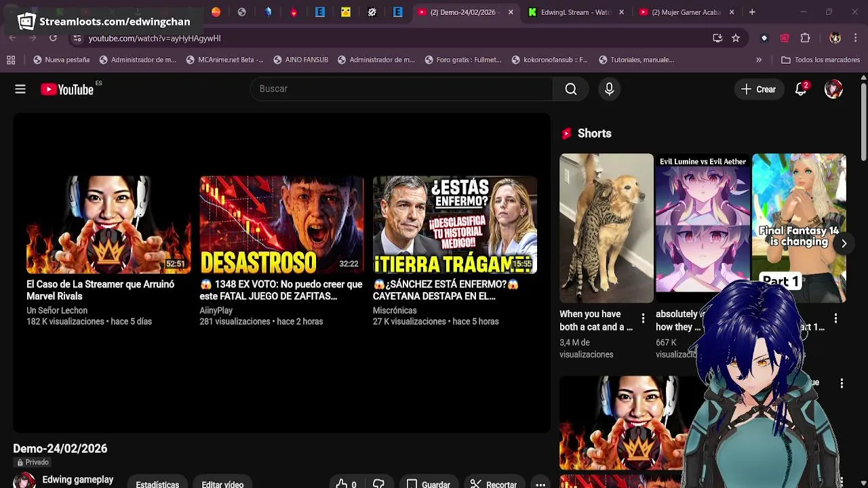This screenshot has width=868, height=488.
Task: Click the page vertical scrollbar
Action: [863, 122]
